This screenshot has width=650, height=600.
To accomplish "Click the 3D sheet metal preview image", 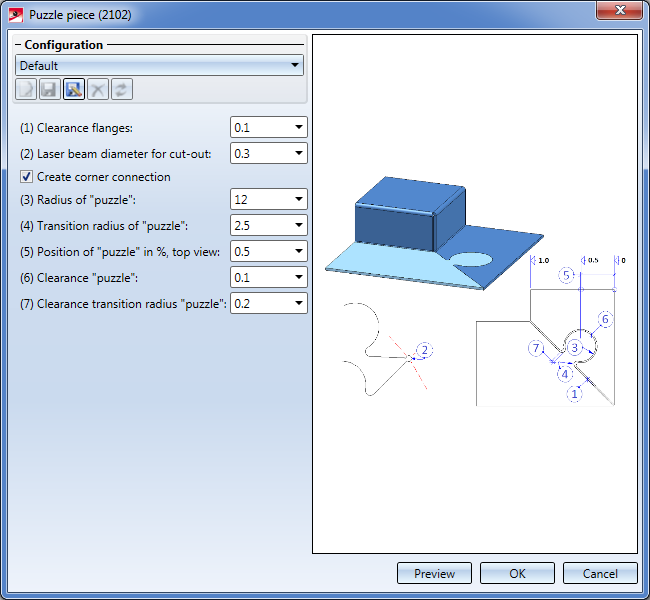I will [434, 233].
